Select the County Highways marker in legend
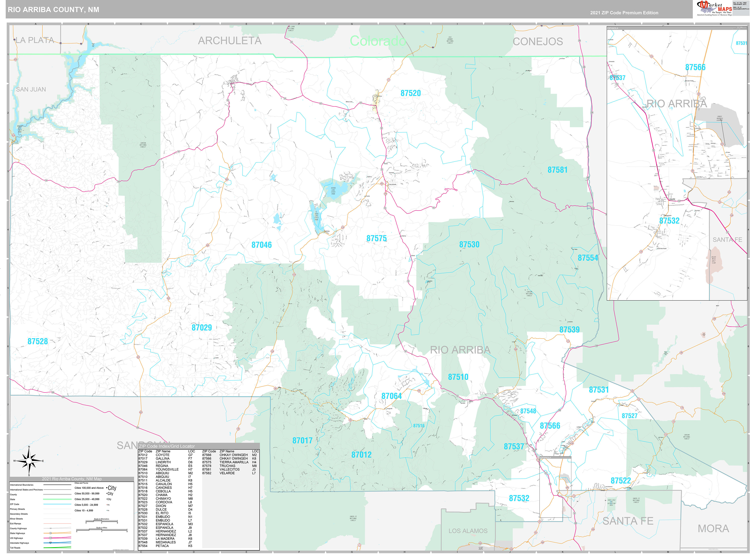756x554 pixels. coord(50,528)
